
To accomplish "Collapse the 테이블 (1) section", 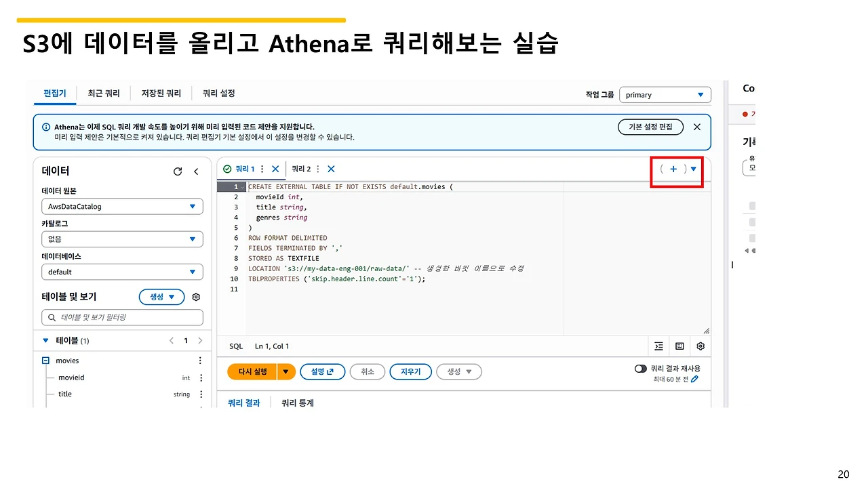I will [x=45, y=340].
